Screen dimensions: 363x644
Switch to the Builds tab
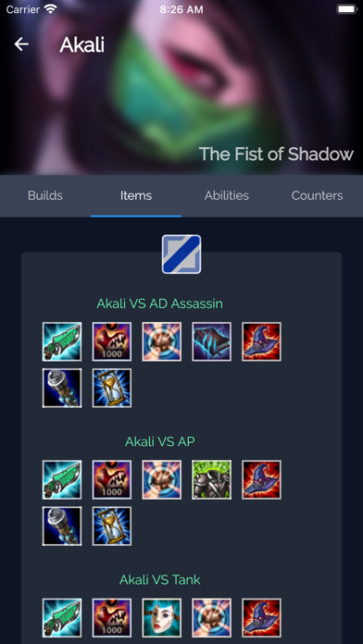pyautogui.click(x=45, y=195)
